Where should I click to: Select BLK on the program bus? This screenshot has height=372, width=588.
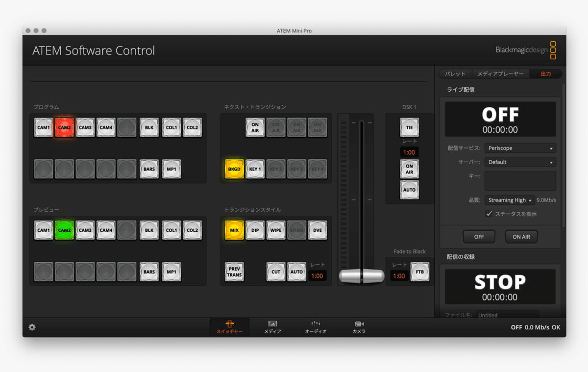coord(149,127)
